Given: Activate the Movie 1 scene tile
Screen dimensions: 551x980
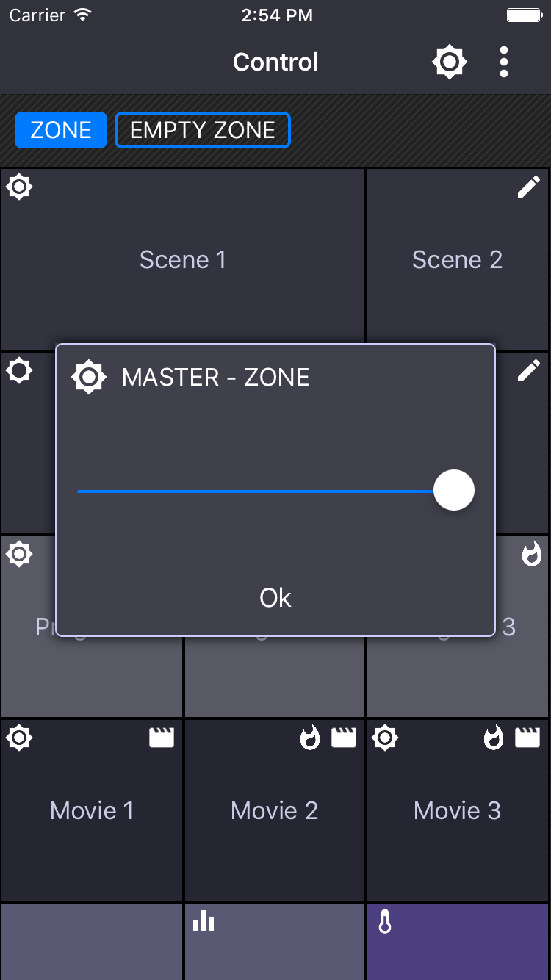Looking at the screenshot, I should click(91, 810).
